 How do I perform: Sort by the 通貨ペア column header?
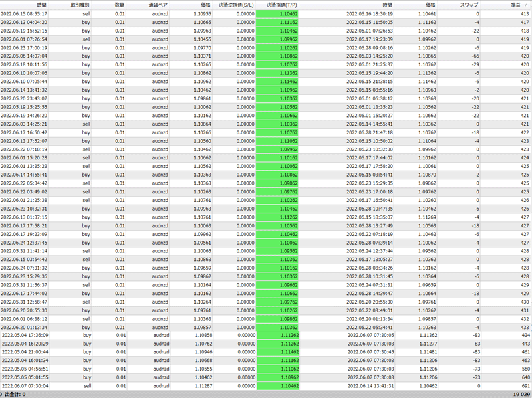pyautogui.click(x=158, y=5)
